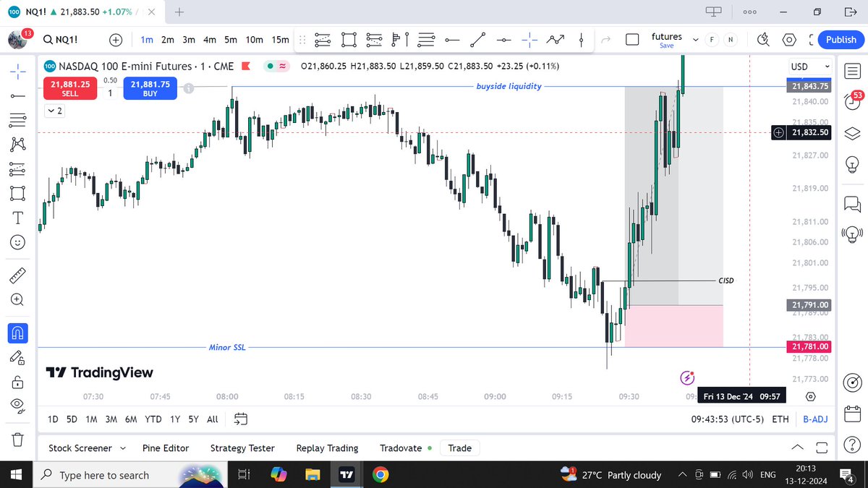The width and height of the screenshot is (868, 488).
Task: Expand the futures layout dropdown arrow
Action: pyautogui.click(x=696, y=40)
